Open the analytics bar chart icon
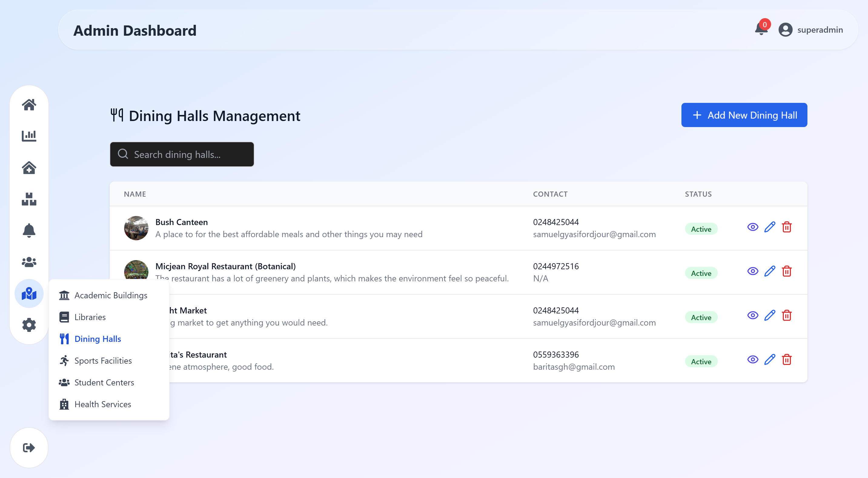 (29, 136)
